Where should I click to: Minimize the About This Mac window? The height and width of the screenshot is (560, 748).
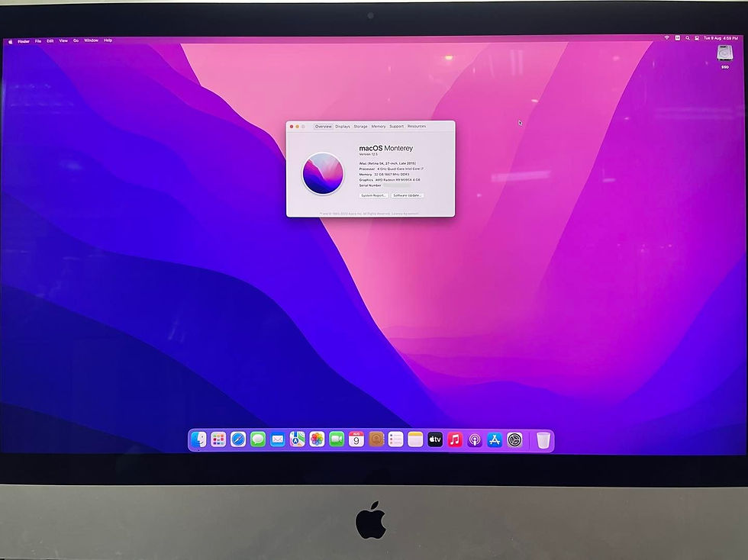click(297, 127)
